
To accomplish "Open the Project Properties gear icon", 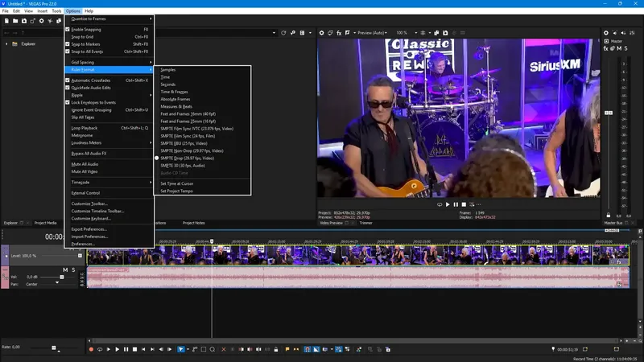I will (x=41, y=21).
